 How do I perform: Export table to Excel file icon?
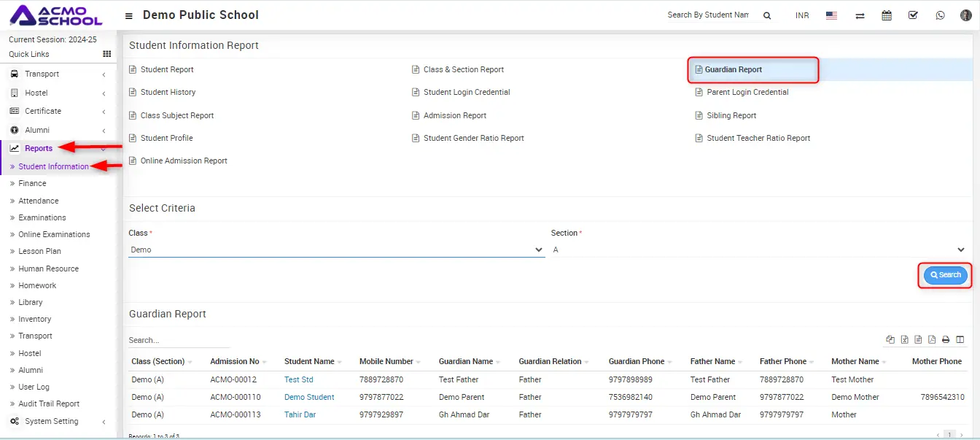point(904,339)
